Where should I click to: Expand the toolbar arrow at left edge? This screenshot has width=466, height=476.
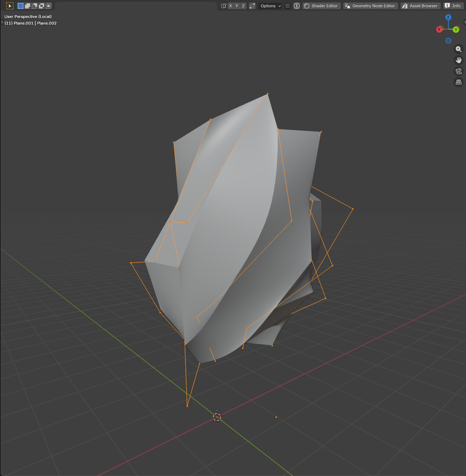click(2, 22)
